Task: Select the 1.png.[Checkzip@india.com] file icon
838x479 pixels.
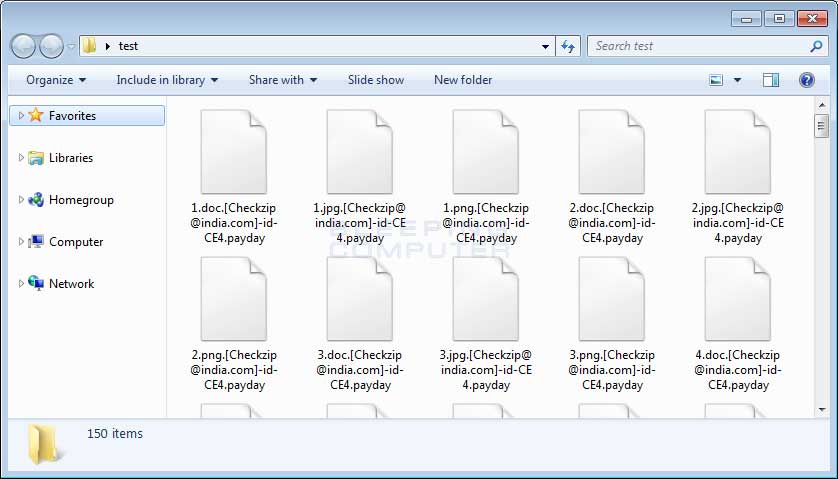Action: coord(486,152)
